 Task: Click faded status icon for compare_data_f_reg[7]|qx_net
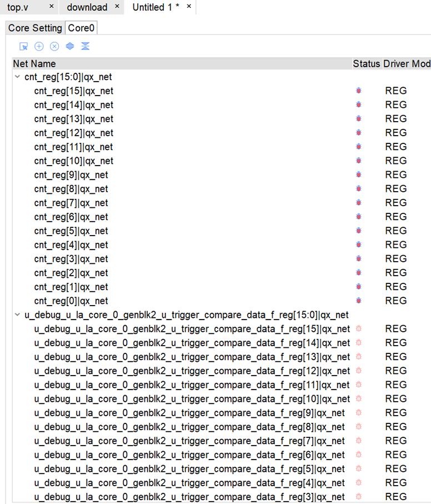click(x=359, y=440)
